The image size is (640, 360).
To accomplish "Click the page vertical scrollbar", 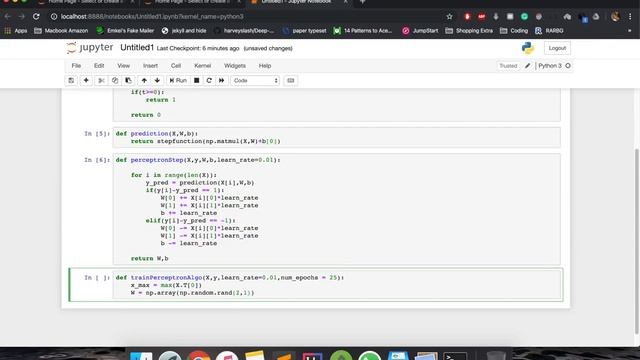I will click(637, 241).
